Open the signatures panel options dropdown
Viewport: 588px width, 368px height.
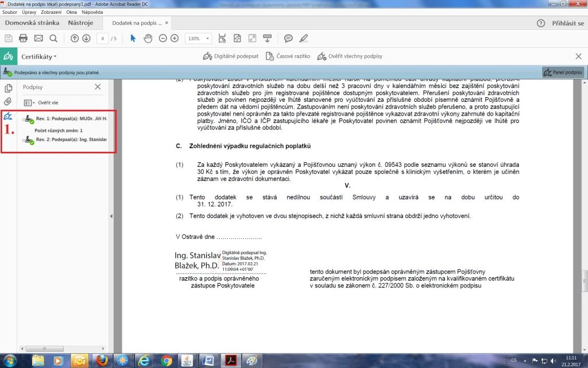point(29,102)
